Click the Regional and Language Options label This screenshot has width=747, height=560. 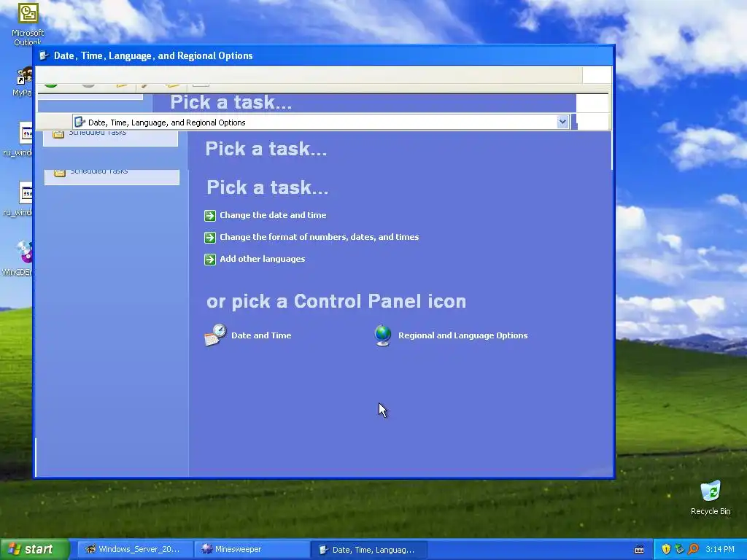coord(462,335)
